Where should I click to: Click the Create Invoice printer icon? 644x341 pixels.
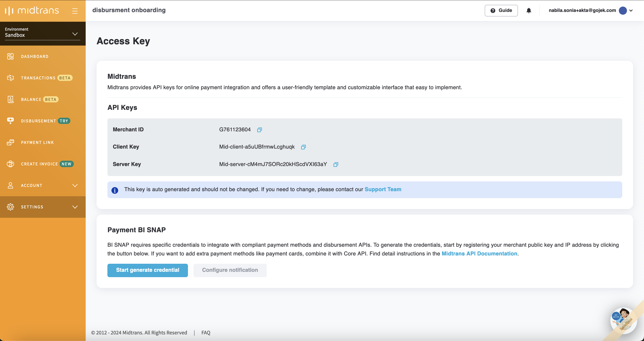click(10, 164)
